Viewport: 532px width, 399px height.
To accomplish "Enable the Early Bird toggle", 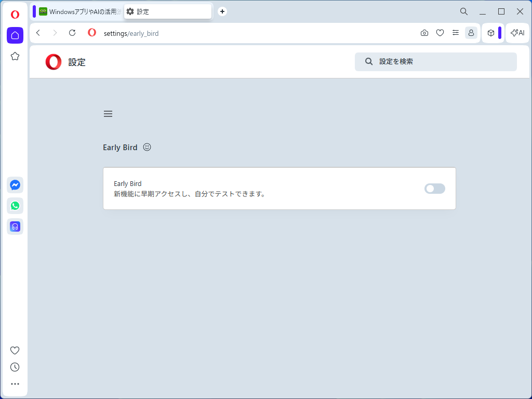I will tap(434, 188).
